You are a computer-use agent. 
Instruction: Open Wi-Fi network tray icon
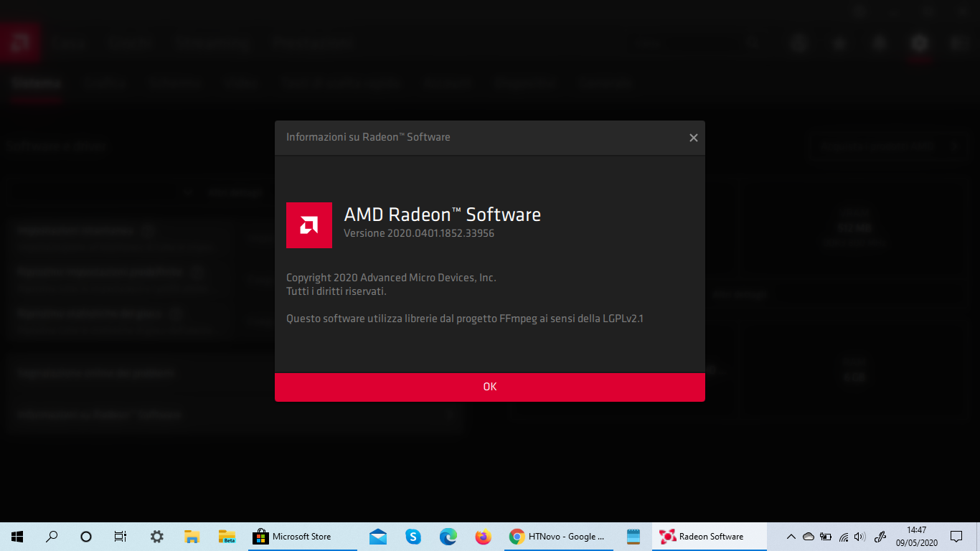pos(844,537)
